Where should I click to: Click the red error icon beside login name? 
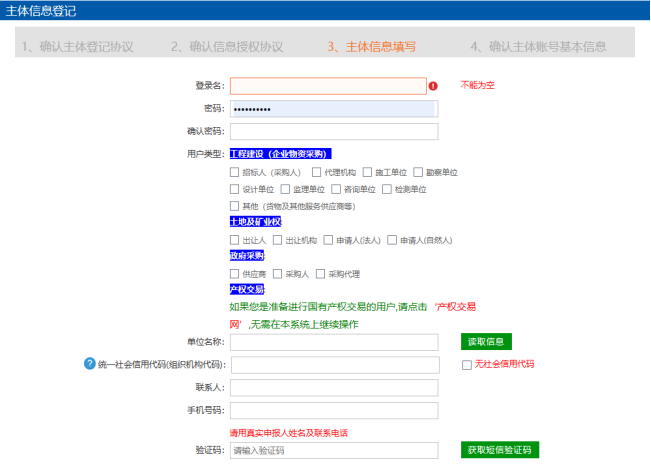point(433,86)
